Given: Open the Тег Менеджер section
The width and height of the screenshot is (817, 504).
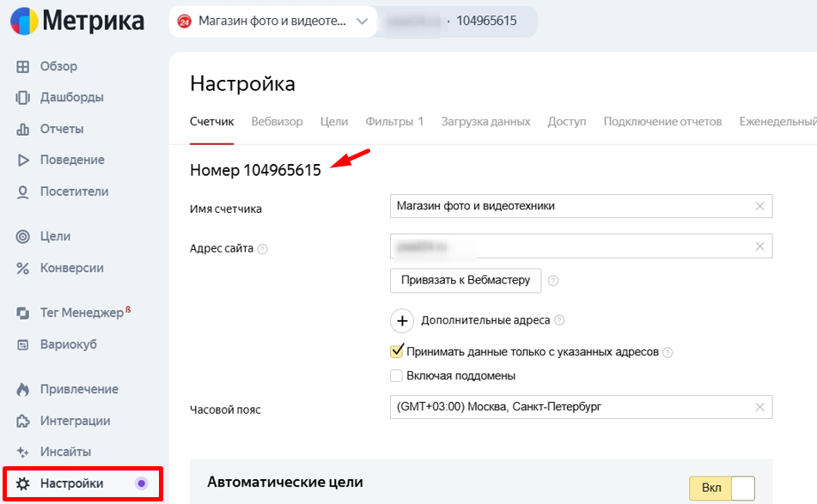Looking at the screenshot, I should click(x=79, y=312).
